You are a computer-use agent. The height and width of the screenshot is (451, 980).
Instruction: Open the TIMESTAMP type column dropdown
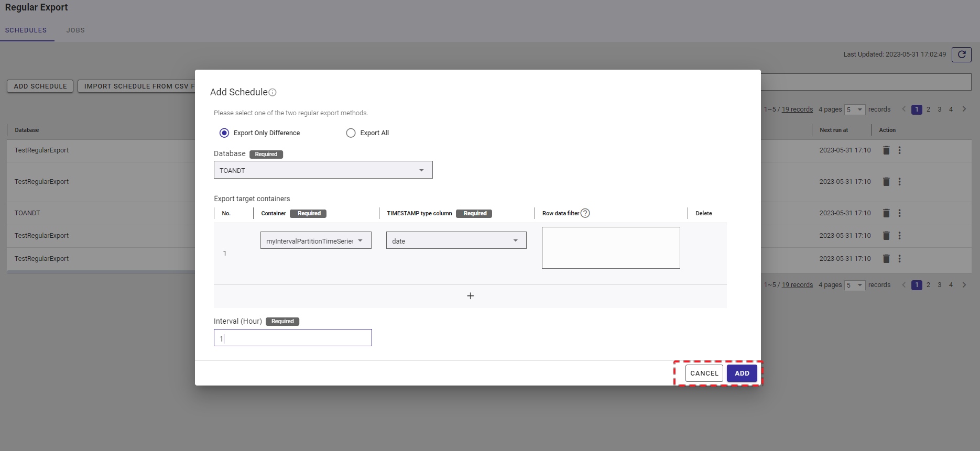[x=456, y=241]
